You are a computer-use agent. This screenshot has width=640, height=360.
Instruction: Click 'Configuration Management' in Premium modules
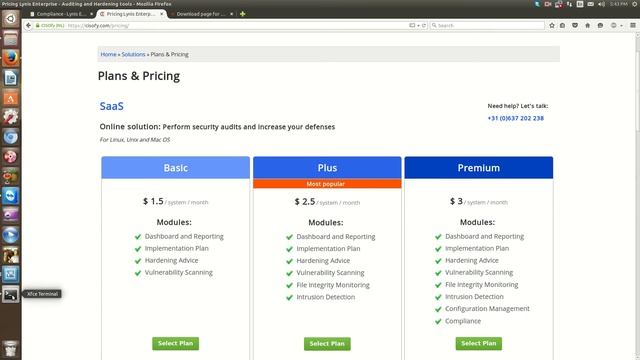coord(487,309)
